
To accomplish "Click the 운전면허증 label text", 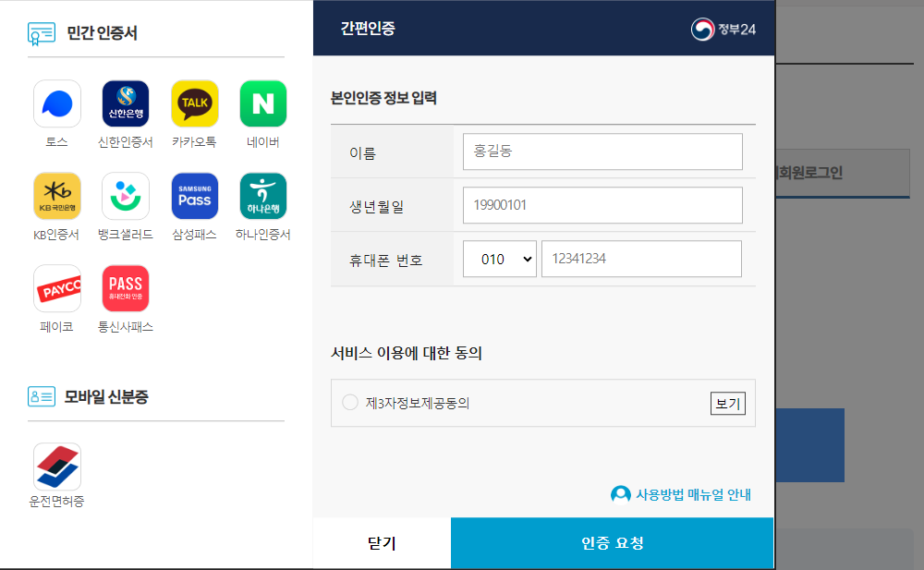I will coord(56,501).
